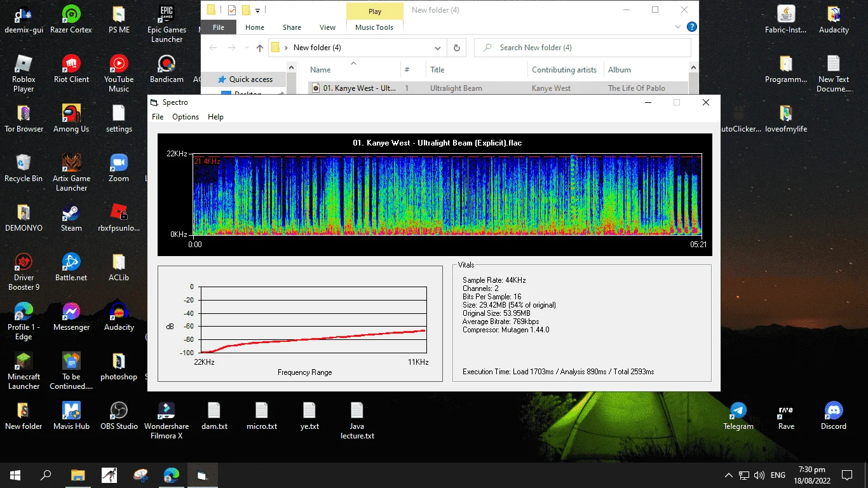This screenshot has width=868, height=488.
Task: Select the micro.txt desktop file
Action: [x=262, y=416]
